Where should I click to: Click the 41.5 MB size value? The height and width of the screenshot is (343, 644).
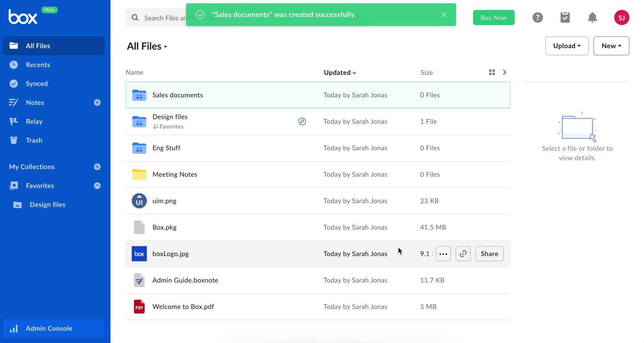433,227
